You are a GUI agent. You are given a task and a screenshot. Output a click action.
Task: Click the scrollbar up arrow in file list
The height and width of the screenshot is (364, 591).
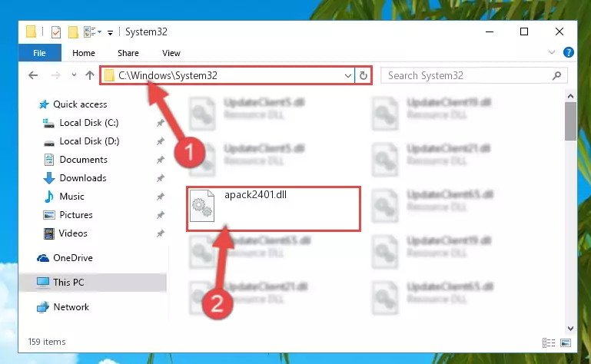tap(570, 96)
